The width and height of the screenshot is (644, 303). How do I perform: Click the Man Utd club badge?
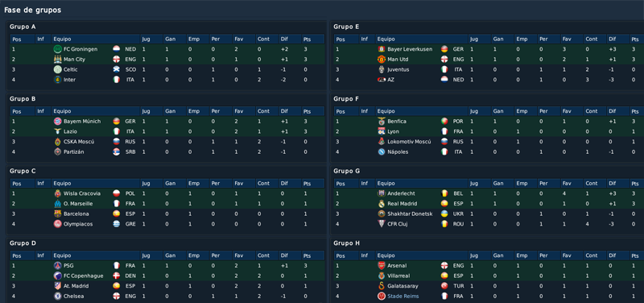click(x=381, y=60)
